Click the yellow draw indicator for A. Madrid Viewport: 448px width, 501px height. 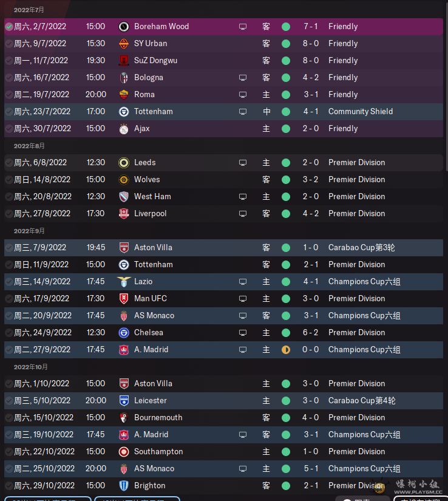pos(286,350)
